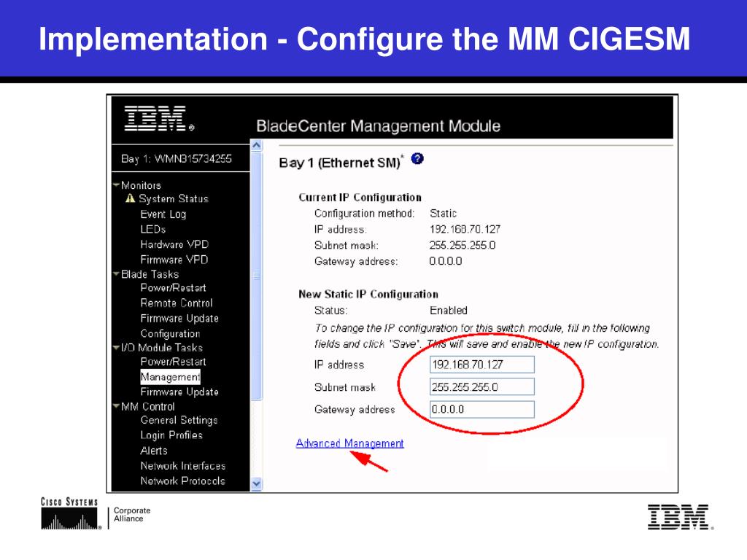Image resolution: width=747 pixels, height=560 pixels.
Task: Click current Subnet mask value 255.255.255.0
Action: click(462, 245)
